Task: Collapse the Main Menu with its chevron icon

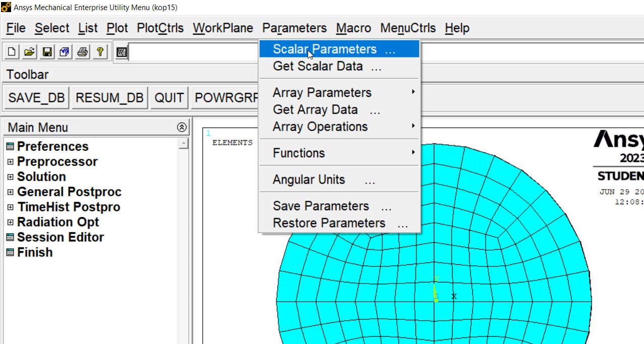Action: coord(182,128)
